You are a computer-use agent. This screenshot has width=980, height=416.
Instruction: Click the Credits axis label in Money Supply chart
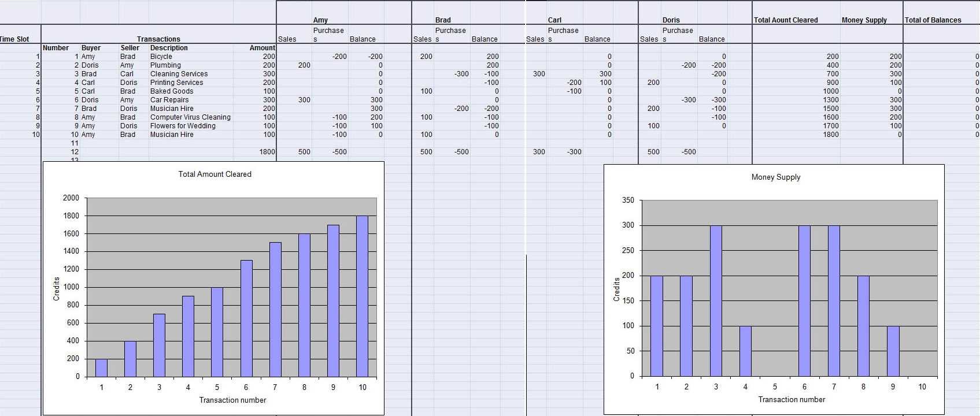click(x=616, y=289)
